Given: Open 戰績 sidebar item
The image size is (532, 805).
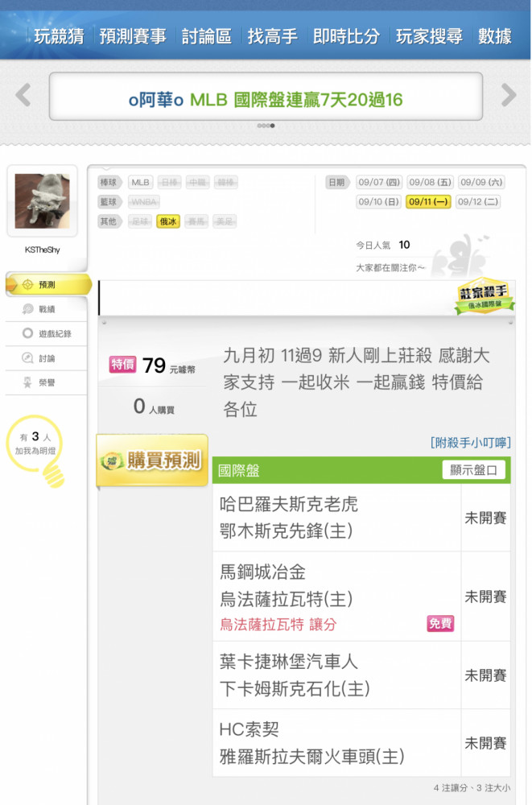Looking at the screenshot, I should [46, 309].
